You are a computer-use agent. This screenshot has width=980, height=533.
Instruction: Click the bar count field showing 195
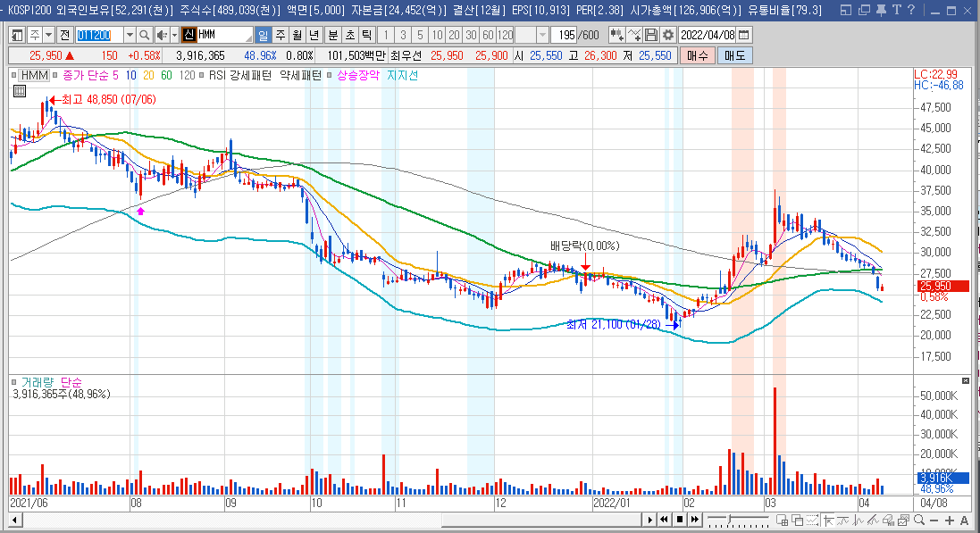tap(565, 35)
